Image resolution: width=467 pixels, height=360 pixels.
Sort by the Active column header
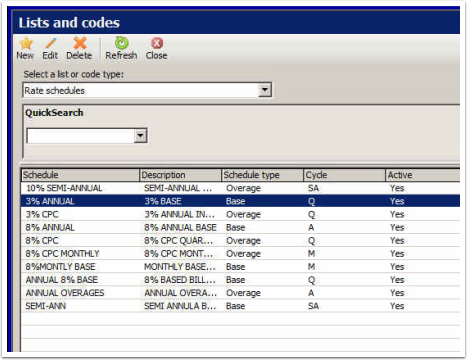pyautogui.click(x=423, y=175)
